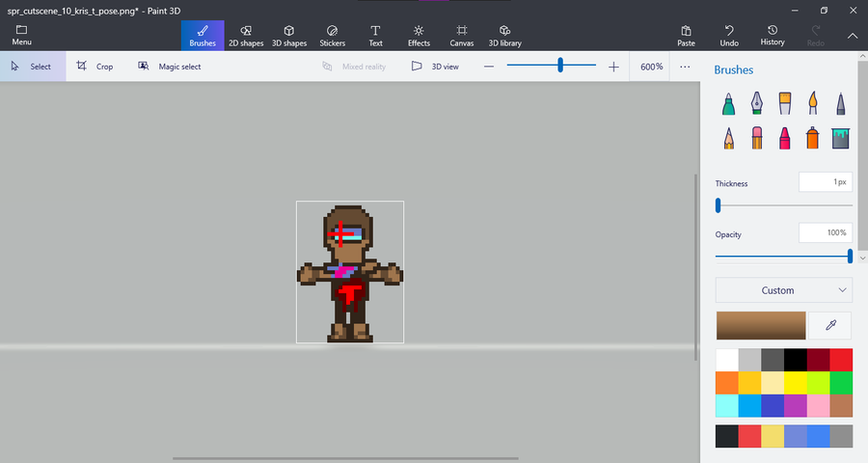This screenshot has width=868, height=463.
Task: Click the canvas horizontal scrollbar
Action: click(x=345, y=458)
